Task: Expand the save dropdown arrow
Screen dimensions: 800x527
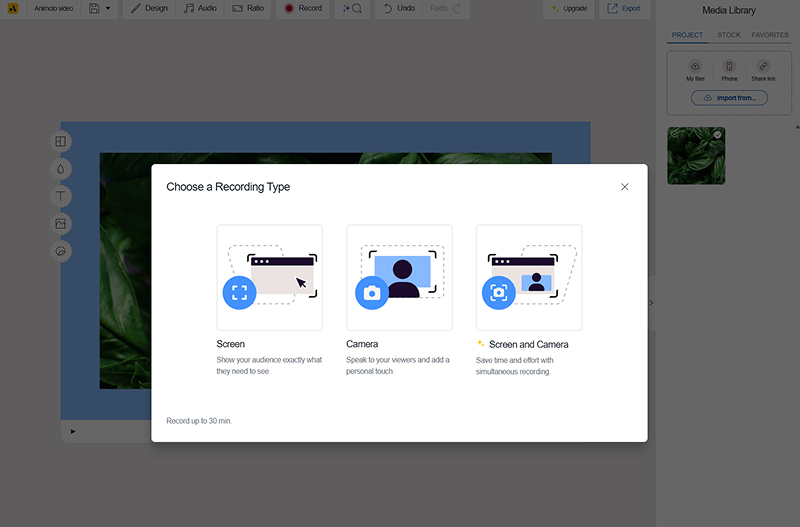Action: click(108, 8)
